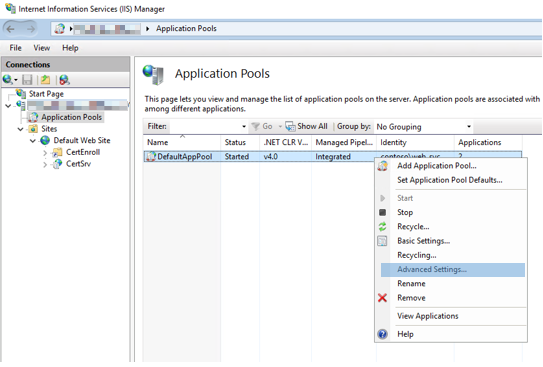
Task: Click the Basic Settings icon in context menu
Action: click(x=382, y=241)
